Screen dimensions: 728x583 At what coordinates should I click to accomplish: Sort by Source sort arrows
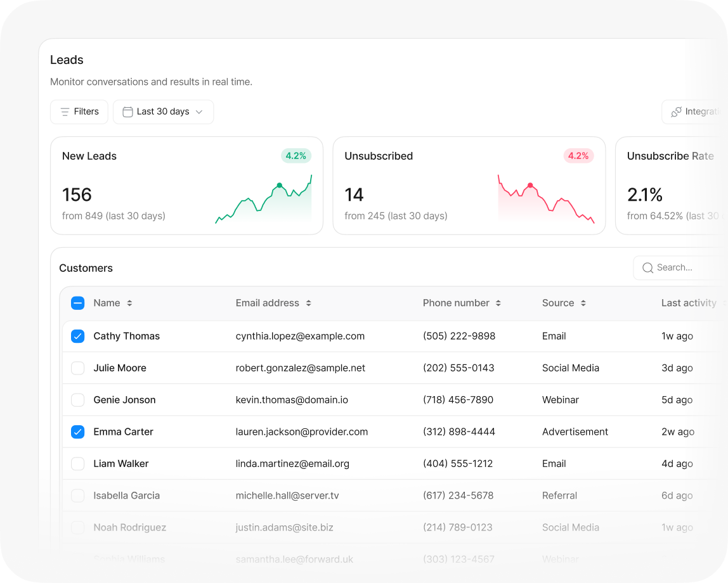pos(583,303)
